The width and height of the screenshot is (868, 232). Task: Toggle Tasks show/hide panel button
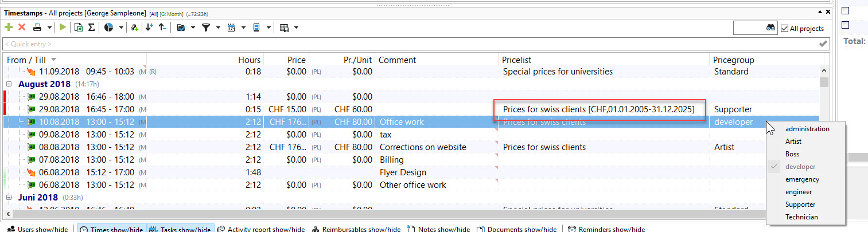tap(180, 229)
